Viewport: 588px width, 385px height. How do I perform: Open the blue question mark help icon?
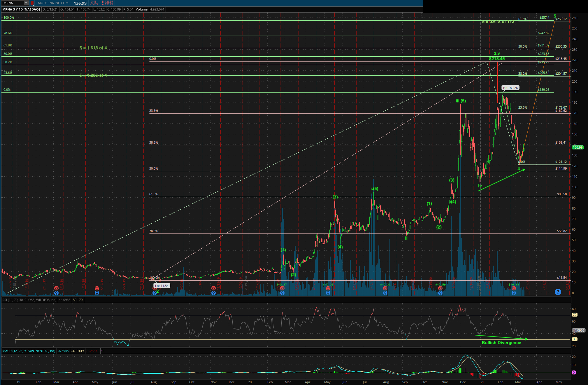[x=558, y=292]
